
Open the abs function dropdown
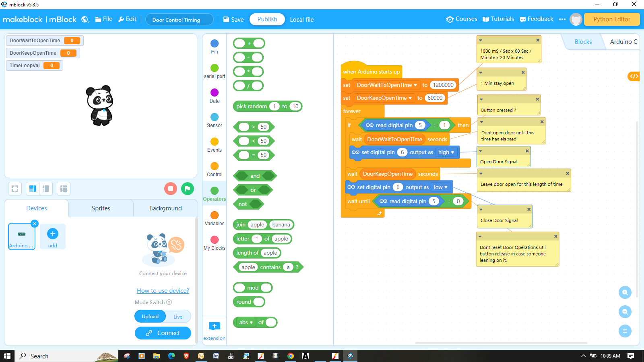pos(246,322)
